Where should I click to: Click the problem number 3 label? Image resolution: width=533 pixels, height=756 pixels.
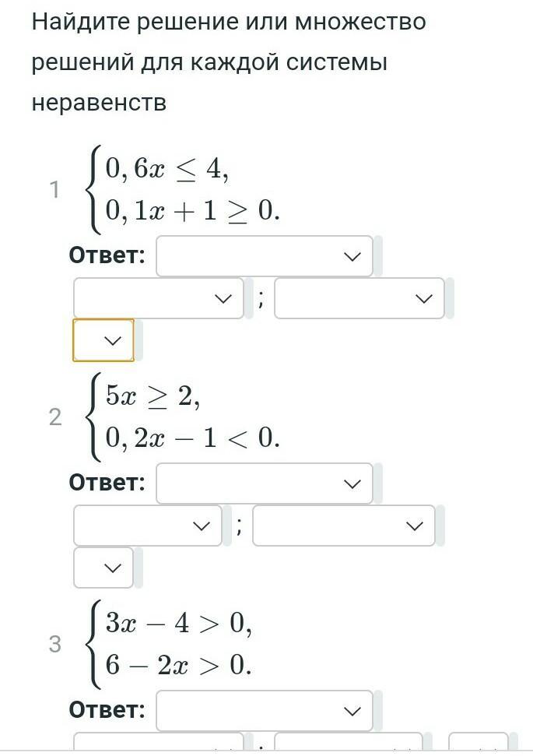(54, 645)
